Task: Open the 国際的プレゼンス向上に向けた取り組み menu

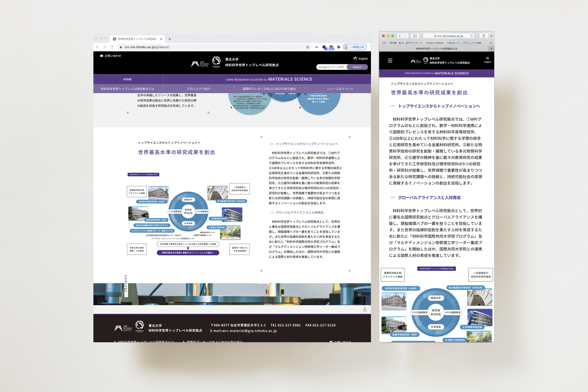Action: pyautogui.click(x=269, y=89)
